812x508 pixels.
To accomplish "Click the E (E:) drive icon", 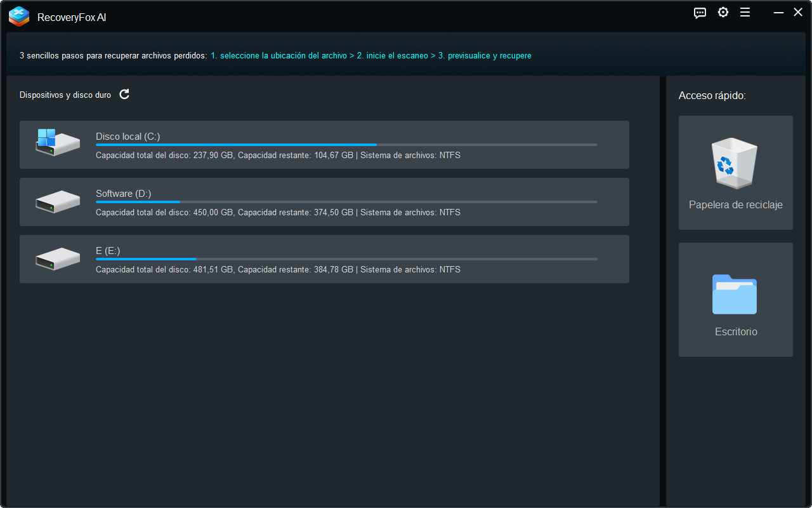I will click(57, 258).
